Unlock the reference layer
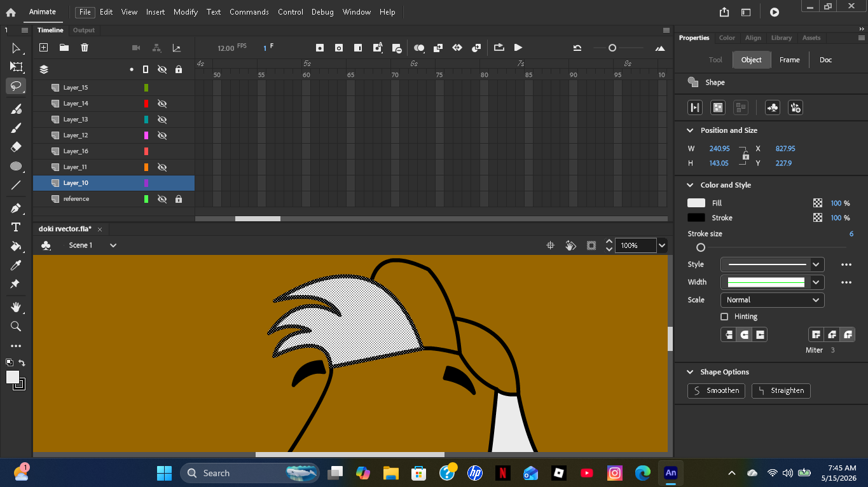 [x=179, y=199]
